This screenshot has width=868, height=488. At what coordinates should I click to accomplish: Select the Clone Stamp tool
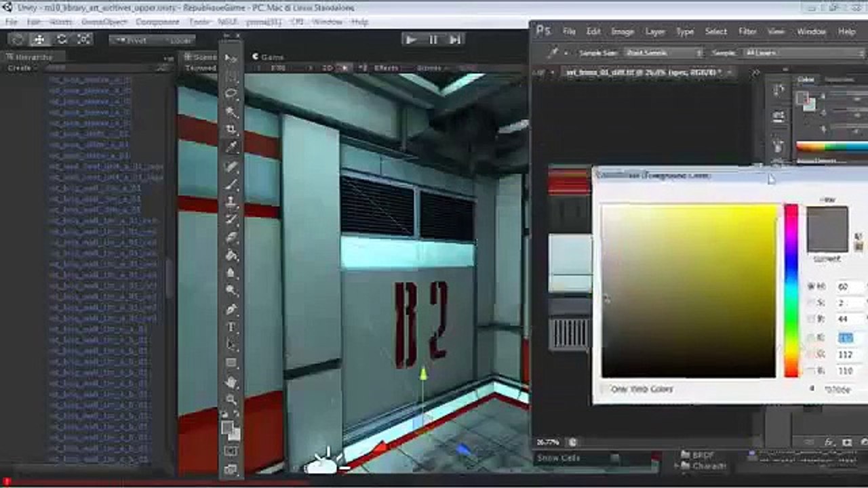(231, 201)
